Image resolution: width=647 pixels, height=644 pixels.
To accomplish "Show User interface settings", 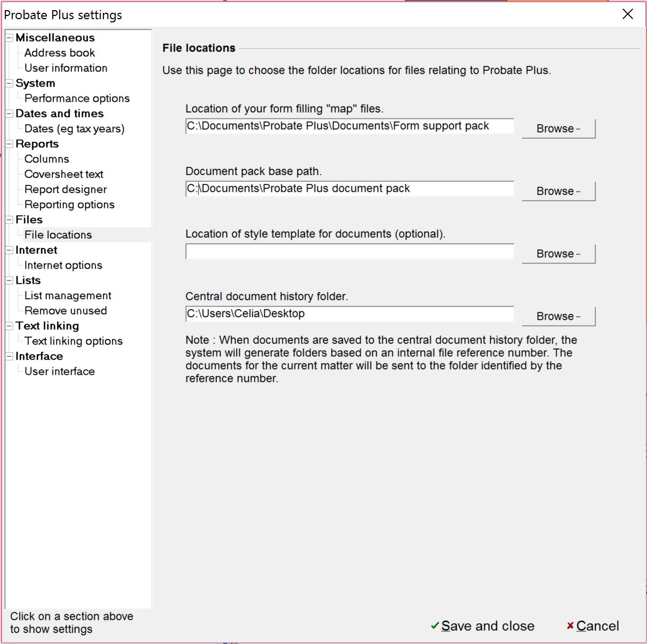I will point(59,372).
